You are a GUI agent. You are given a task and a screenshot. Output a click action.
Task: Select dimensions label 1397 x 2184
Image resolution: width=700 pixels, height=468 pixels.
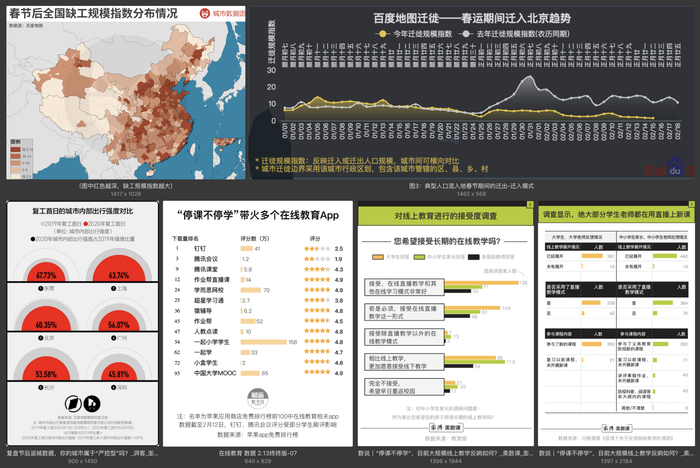click(x=616, y=461)
